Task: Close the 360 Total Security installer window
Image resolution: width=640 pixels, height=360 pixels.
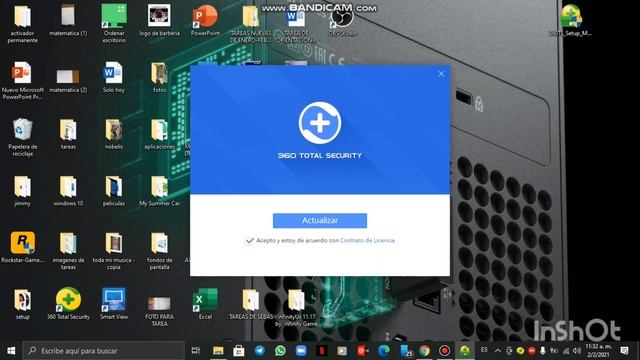Action: [441, 74]
